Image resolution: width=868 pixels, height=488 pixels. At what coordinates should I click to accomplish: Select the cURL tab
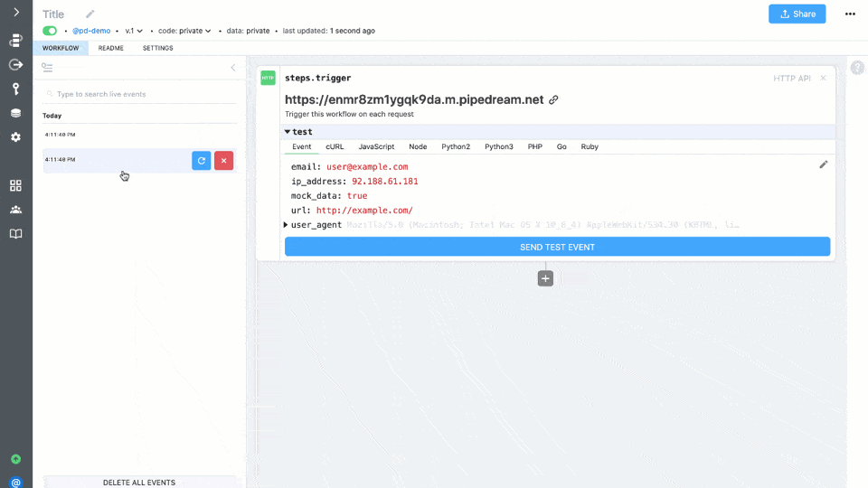(x=335, y=146)
